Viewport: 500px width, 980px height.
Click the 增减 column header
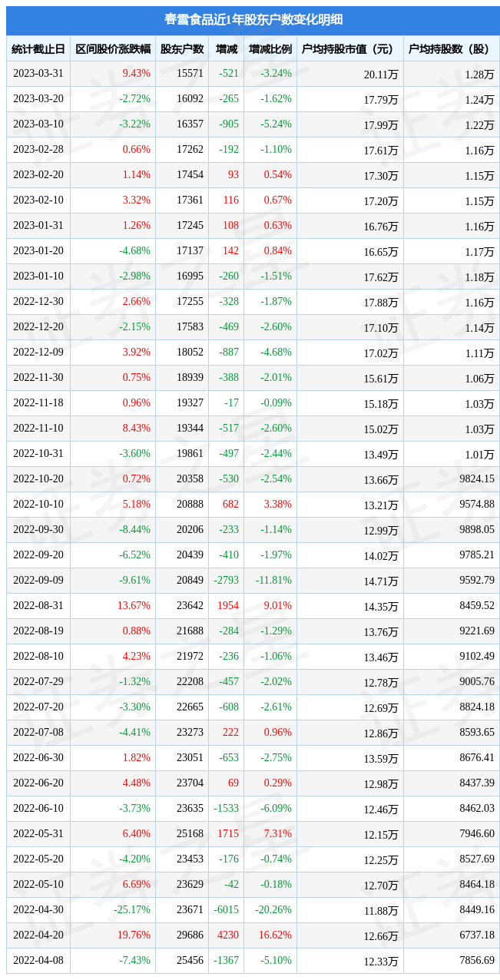tap(227, 49)
